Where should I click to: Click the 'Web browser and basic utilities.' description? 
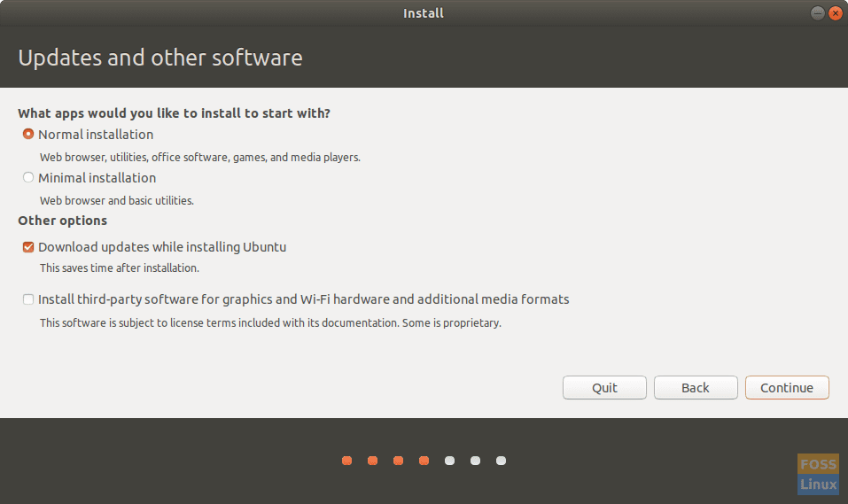tap(117, 201)
